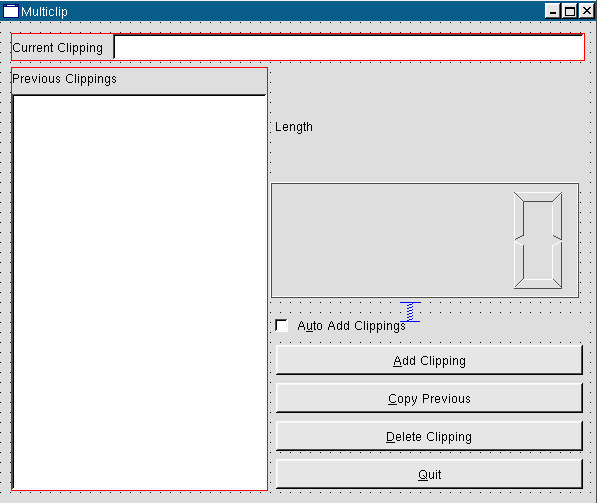The width and height of the screenshot is (597, 503).
Task: Click the Auto Add Clippings label text
Action: (x=351, y=326)
